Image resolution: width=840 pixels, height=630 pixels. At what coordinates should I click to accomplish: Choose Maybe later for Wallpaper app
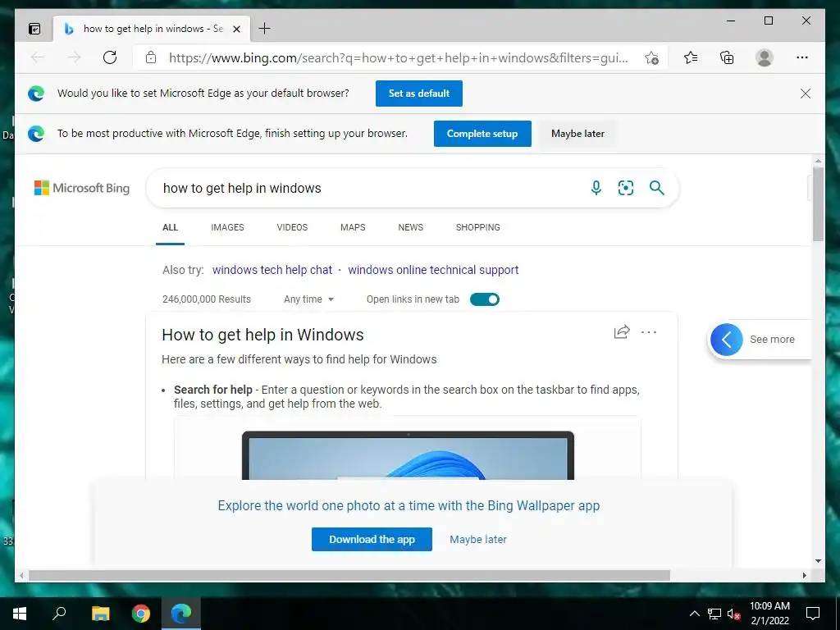[x=478, y=540]
